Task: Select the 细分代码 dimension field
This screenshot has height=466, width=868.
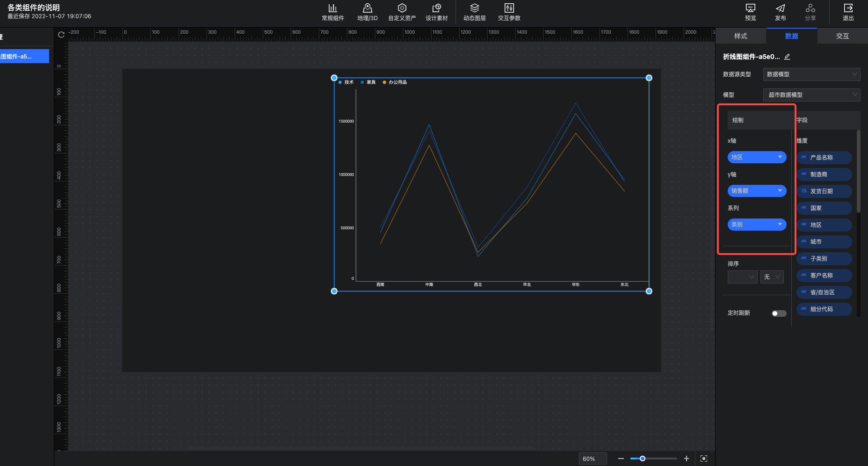Action: tap(824, 309)
